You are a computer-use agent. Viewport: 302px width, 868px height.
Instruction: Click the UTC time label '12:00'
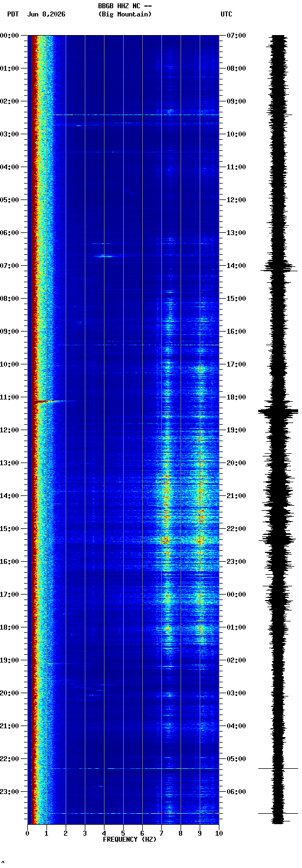point(236,200)
